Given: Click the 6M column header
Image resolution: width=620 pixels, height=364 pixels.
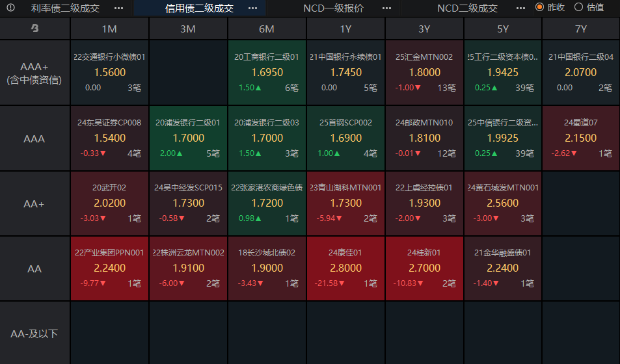Looking at the screenshot, I should [x=267, y=29].
